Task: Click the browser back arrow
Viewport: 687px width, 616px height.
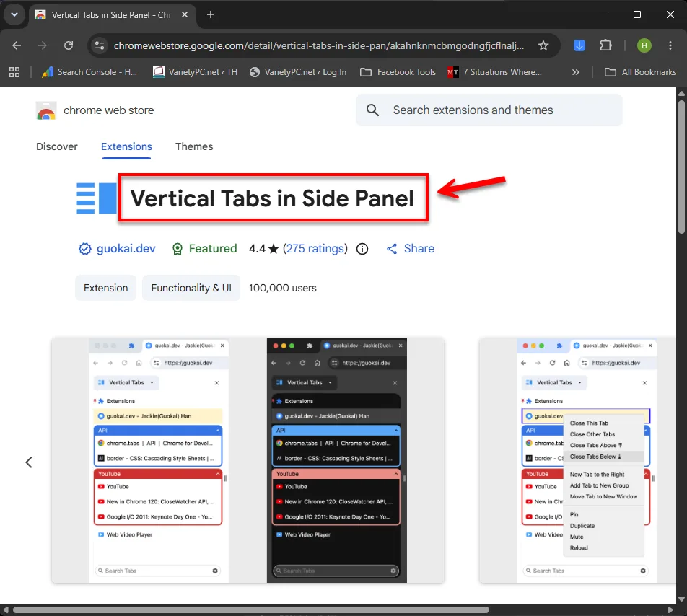Action: [x=17, y=45]
